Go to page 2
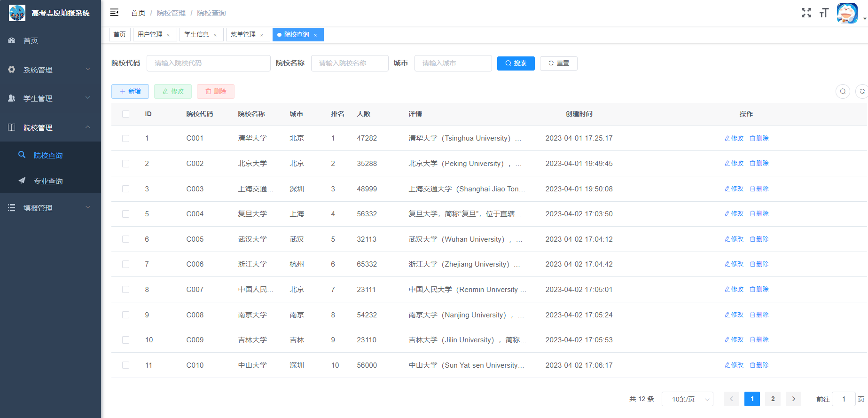 773,399
